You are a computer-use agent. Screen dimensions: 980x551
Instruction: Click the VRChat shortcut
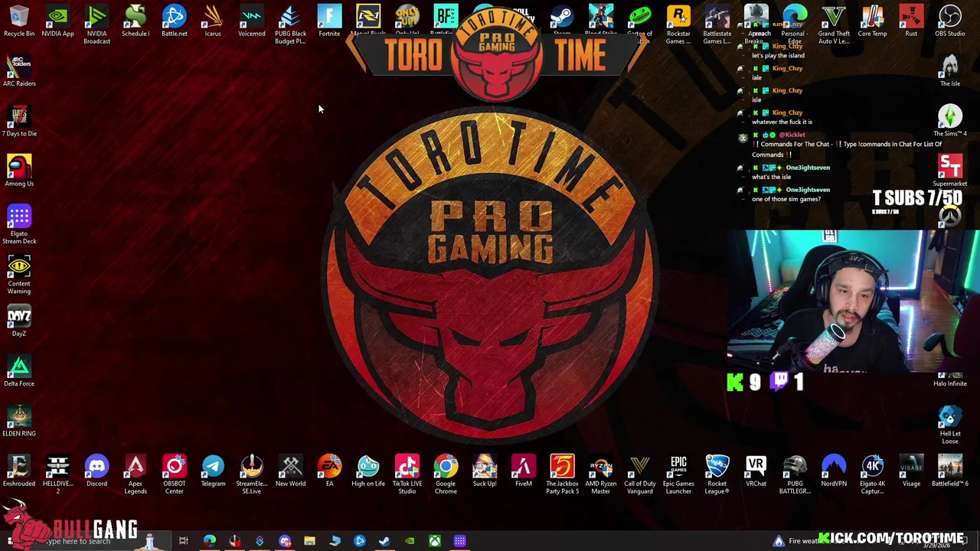coord(756,471)
